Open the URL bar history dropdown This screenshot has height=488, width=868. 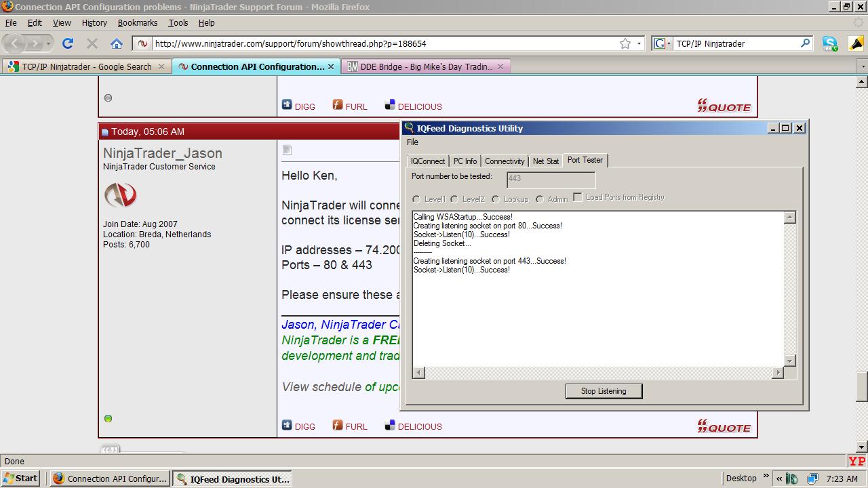pos(639,43)
